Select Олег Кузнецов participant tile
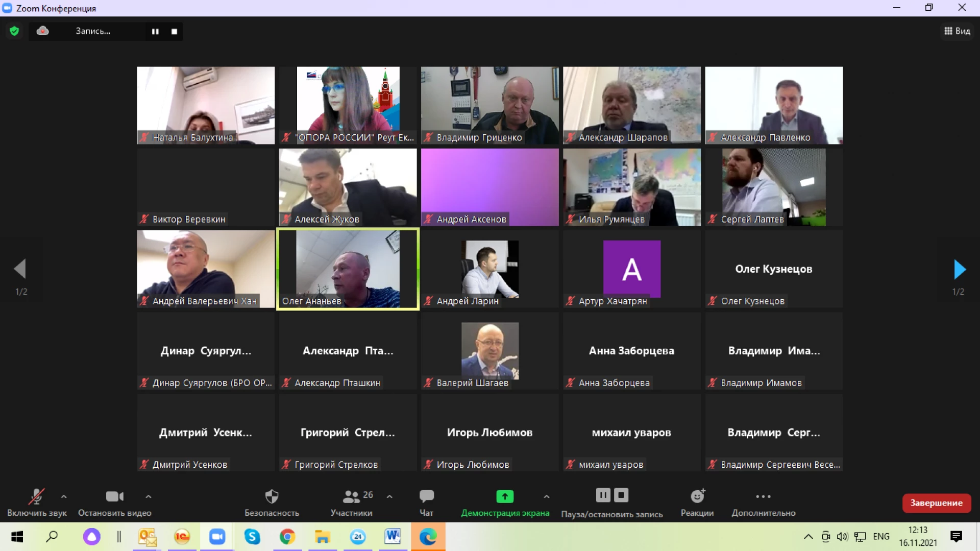980x551 pixels. (774, 269)
